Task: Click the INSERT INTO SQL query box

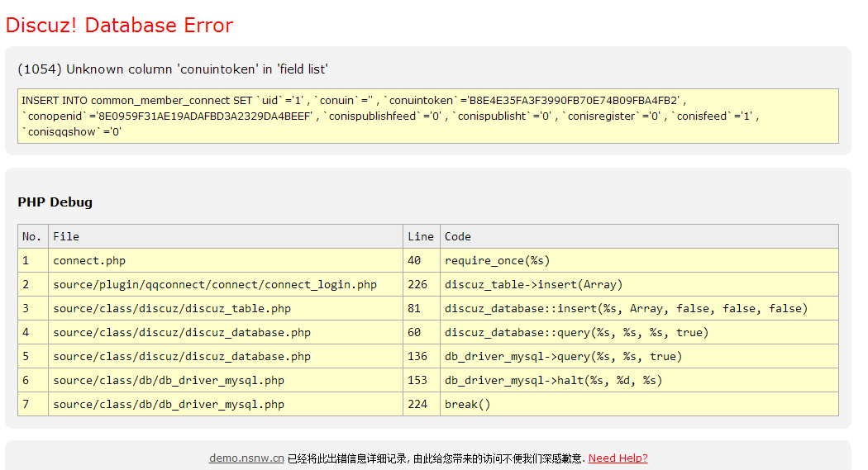Action: tap(428, 116)
